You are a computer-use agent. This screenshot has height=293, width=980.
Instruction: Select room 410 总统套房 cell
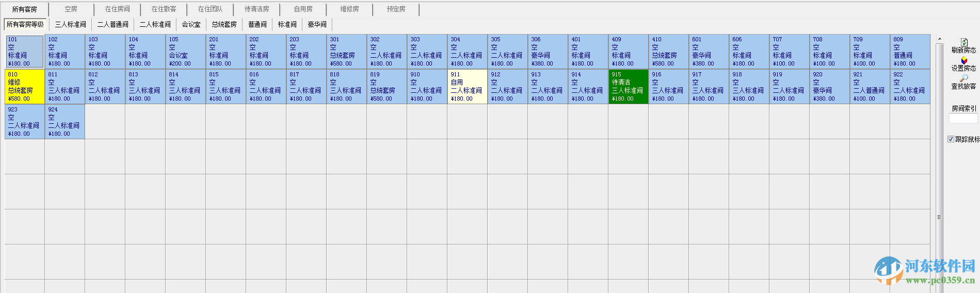click(x=669, y=52)
